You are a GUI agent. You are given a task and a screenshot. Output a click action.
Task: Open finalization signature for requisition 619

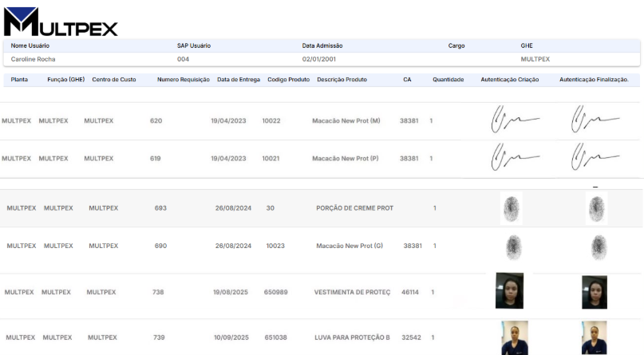click(x=595, y=156)
